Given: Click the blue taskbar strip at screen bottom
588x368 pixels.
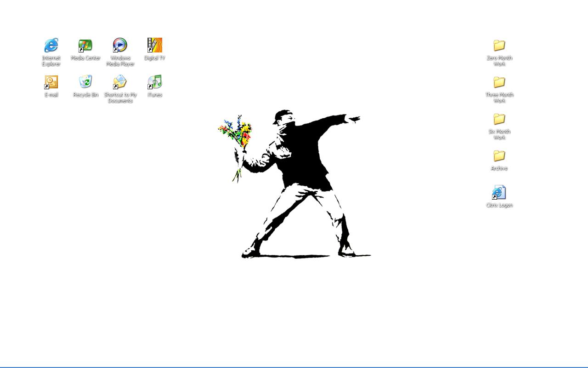Looking at the screenshot, I should coord(294,367).
